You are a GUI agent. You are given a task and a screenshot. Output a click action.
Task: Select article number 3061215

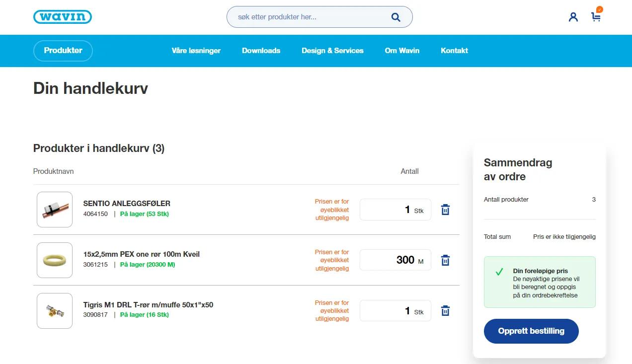pyautogui.click(x=95, y=265)
